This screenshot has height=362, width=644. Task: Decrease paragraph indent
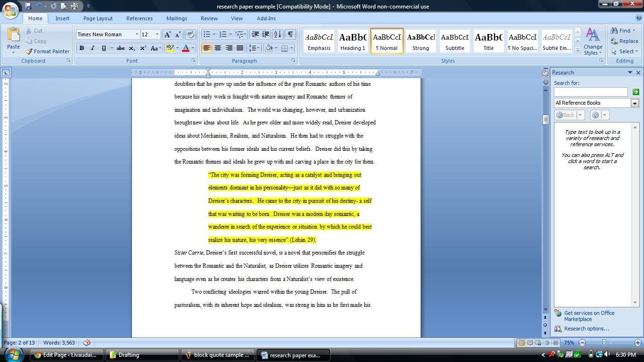click(x=255, y=34)
